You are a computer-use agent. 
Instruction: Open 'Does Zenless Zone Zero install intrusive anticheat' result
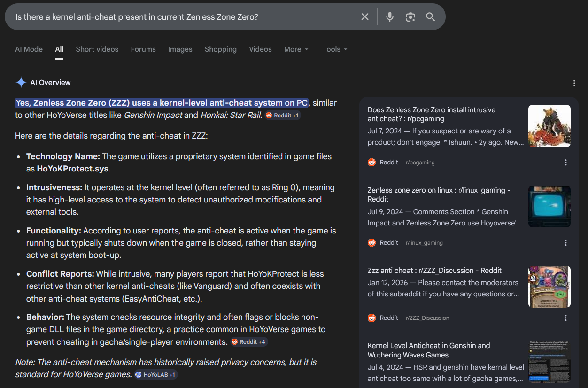432,114
